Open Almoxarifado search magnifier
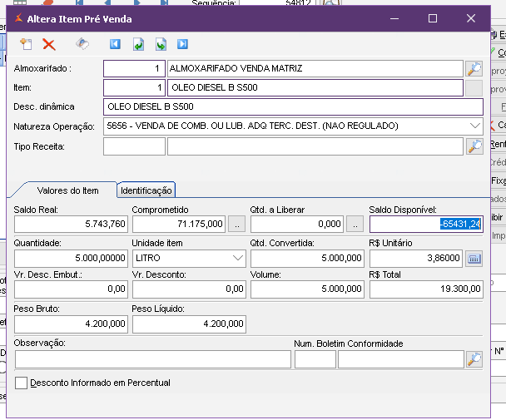The height and width of the screenshot is (420, 506). [x=474, y=68]
